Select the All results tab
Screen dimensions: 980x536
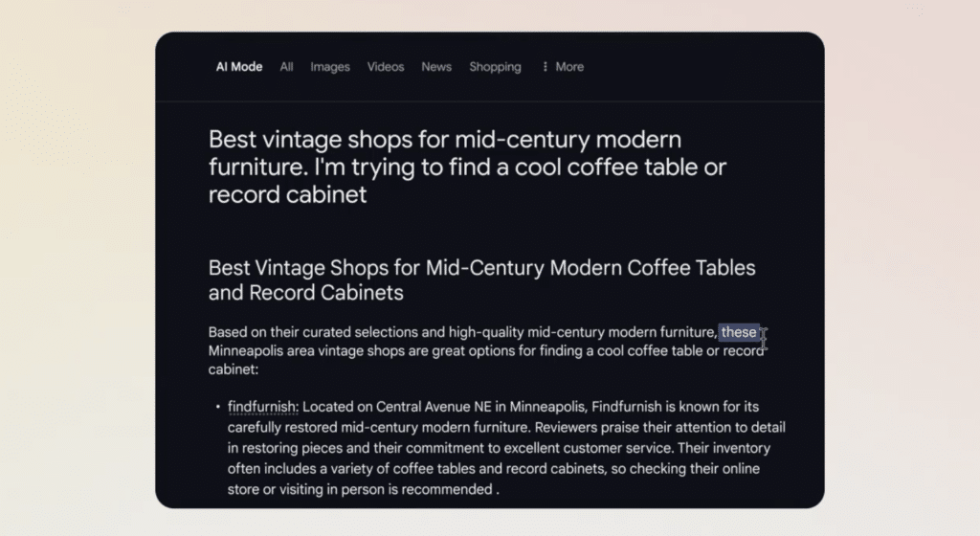coord(286,67)
